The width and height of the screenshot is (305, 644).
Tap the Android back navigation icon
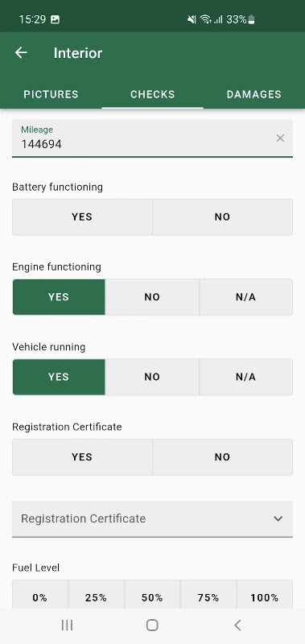[237, 625]
